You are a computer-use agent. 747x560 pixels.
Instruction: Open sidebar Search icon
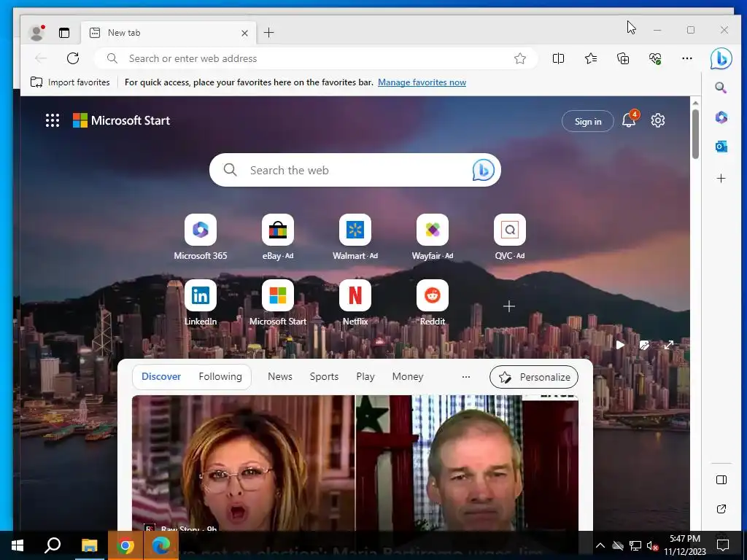pyautogui.click(x=721, y=87)
